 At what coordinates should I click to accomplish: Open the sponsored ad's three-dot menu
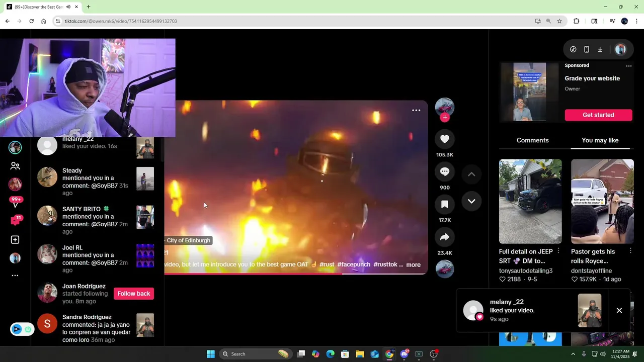pyautogui.click(x=628, y=66)
